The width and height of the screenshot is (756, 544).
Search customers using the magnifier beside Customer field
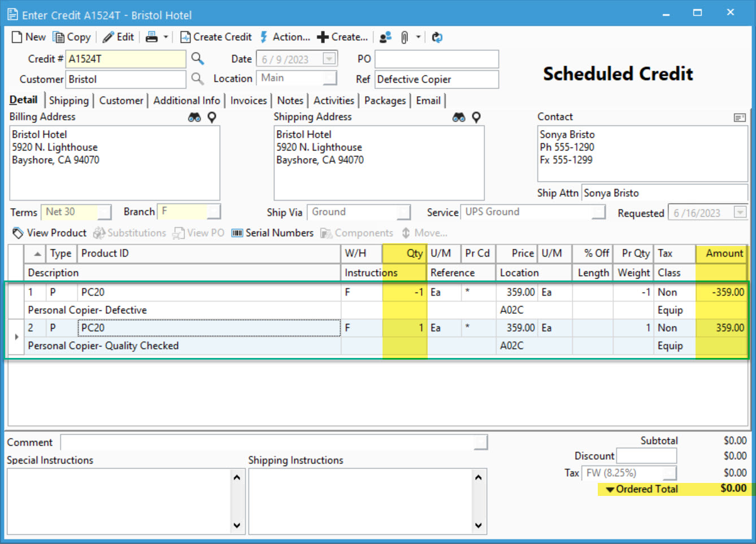(198, 79)
